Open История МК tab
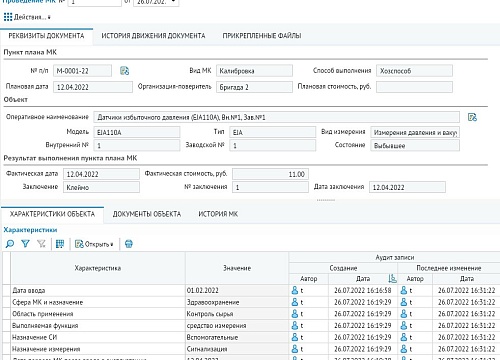Image resolution: width=500 pixels, height=360 pixels. 218,214
